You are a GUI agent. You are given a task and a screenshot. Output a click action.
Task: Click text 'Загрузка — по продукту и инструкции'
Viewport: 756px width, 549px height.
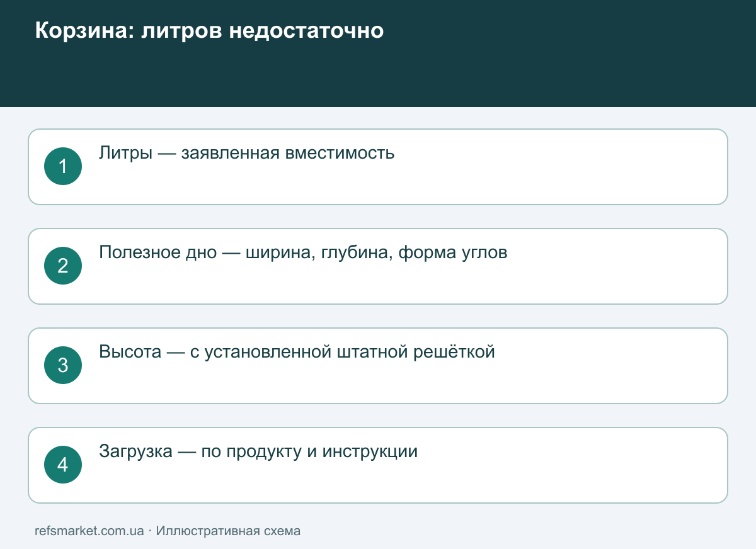coord(258,451)
